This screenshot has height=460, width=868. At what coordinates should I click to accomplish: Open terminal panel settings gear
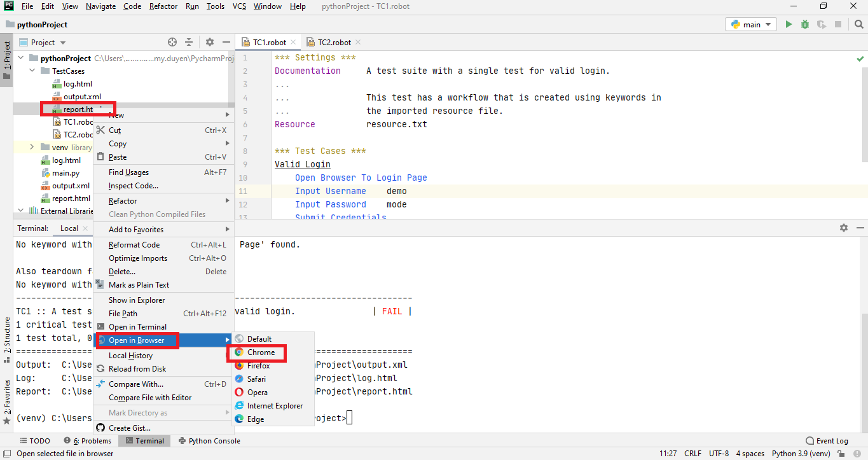[x=844, y=228]
